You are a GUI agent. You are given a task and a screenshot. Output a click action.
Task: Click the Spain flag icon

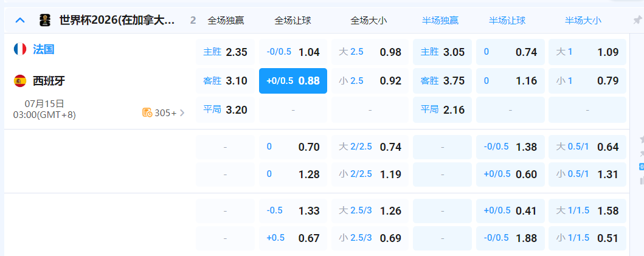click(x=20, y=81)
